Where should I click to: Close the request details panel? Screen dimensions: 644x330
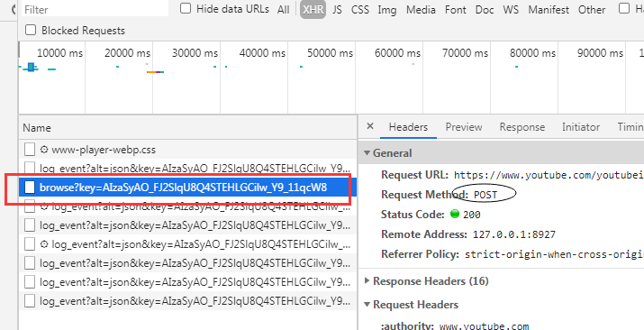click(369, 126)
